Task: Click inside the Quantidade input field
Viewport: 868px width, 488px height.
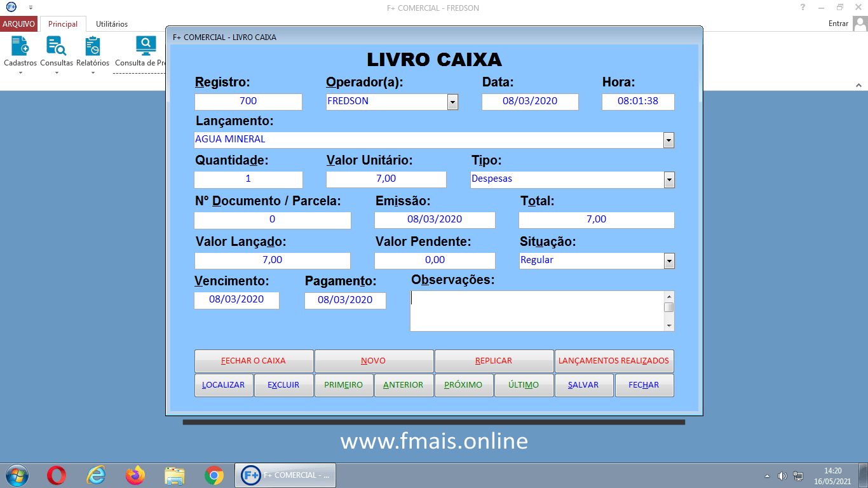Action: click(248, 179)
